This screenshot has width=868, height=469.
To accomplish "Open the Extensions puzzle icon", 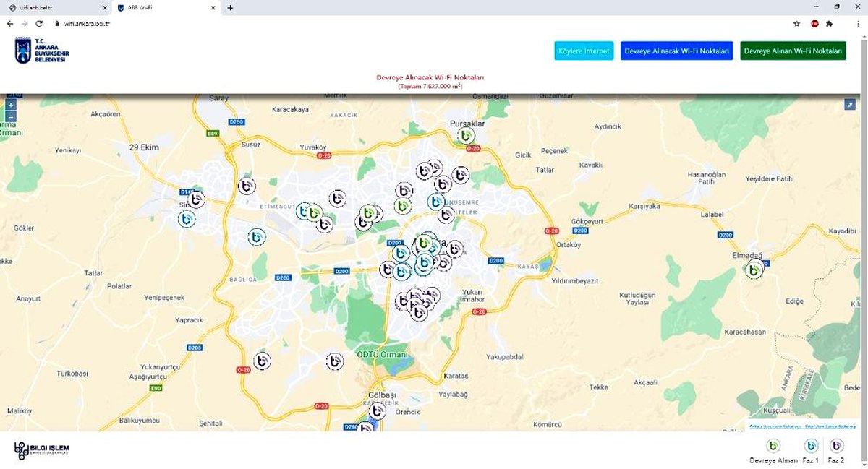I will (829, 24).
